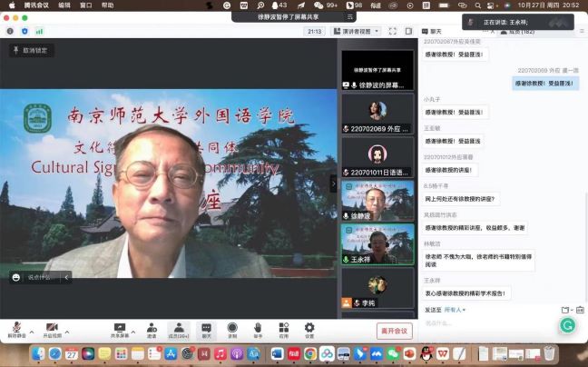This screenshot has width=588, height=367.
Task: Open the 成员 members list icon
Action: [179, 329]
